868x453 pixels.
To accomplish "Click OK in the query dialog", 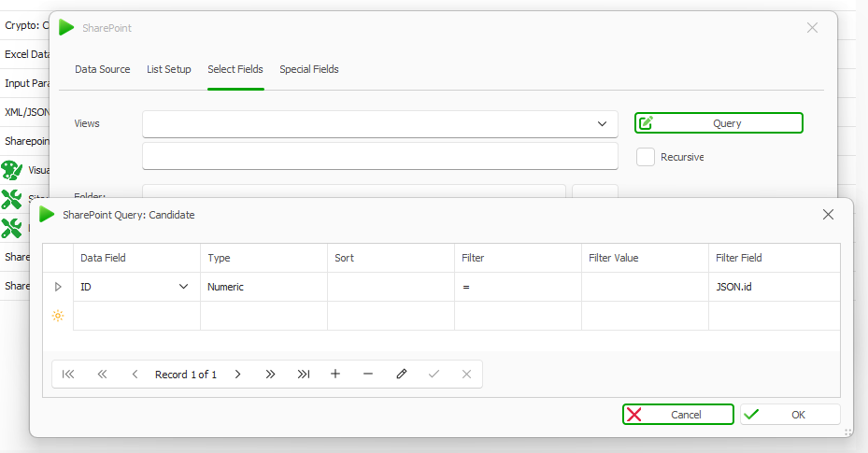I will coord(790,415).
